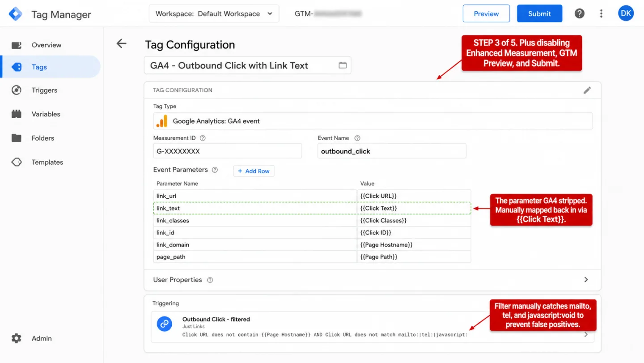This screenshot has width=644, height=363.
Task: Click the Google Analytics bar chart icon
Action: [x=162, y=121]
